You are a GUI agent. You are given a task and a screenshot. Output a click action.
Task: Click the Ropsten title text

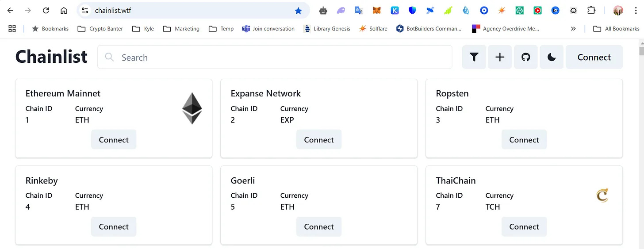[452, 93]
